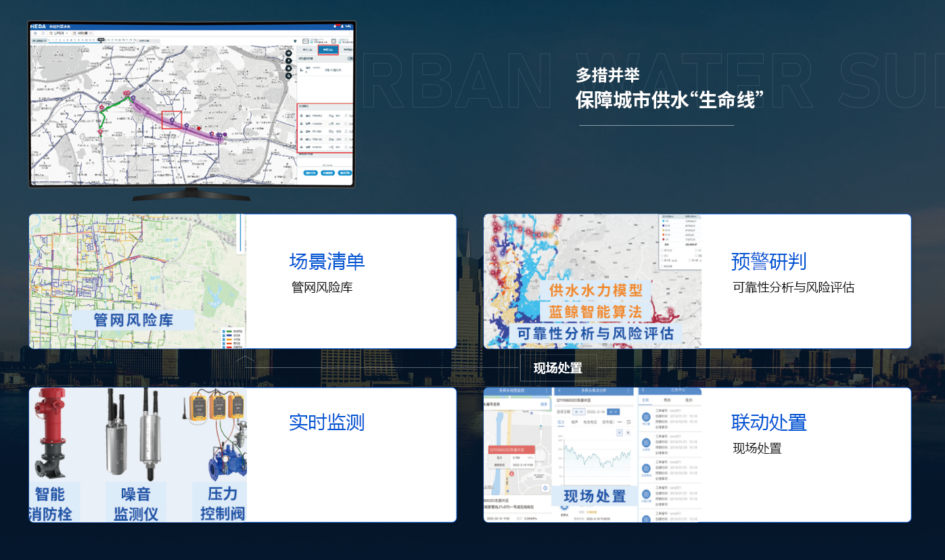Screen dimensions: 945x560
Task: Open the 预警研判 card title
Action: tap(768, 261)
